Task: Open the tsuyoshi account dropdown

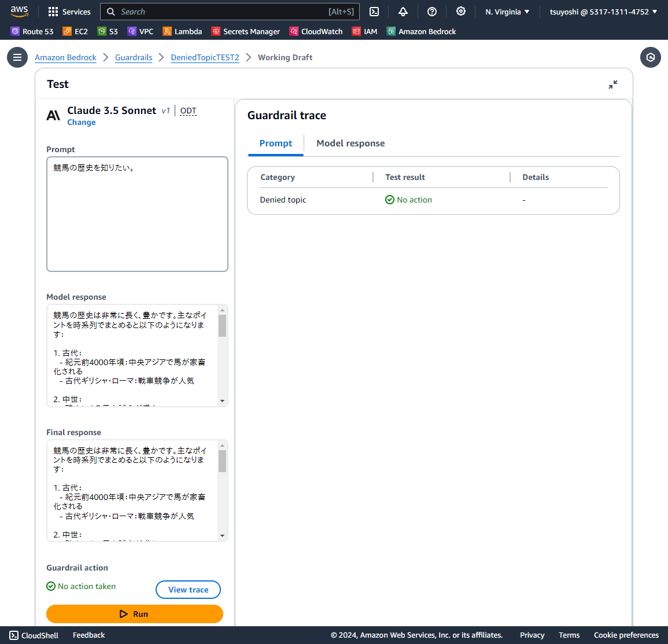Action: pos(603,12)
